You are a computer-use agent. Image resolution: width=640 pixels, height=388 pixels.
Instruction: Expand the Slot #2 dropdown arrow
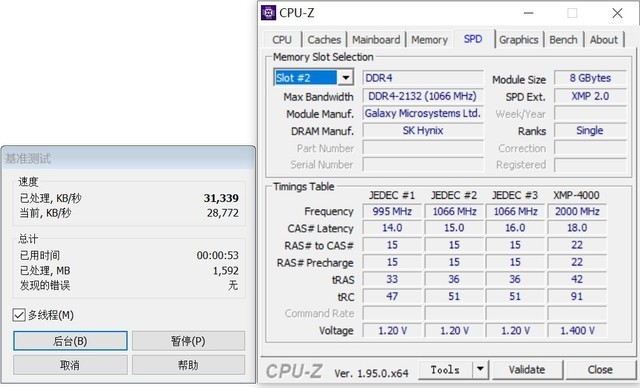(x=345, y=77)
